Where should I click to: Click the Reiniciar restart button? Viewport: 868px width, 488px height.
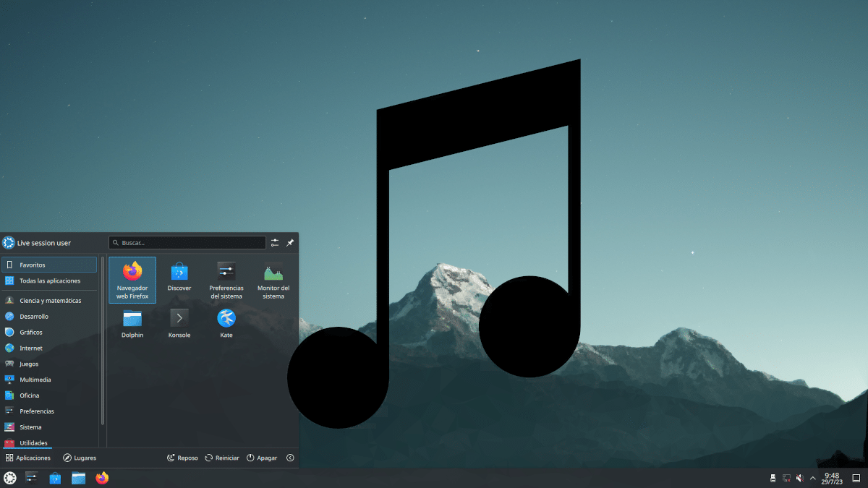pyautogui.click(x=222, y=458)
